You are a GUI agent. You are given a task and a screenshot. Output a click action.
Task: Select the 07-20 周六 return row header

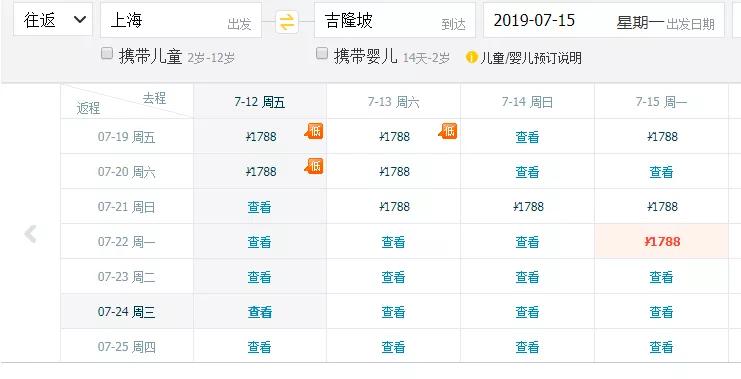(x=127, y=172)
